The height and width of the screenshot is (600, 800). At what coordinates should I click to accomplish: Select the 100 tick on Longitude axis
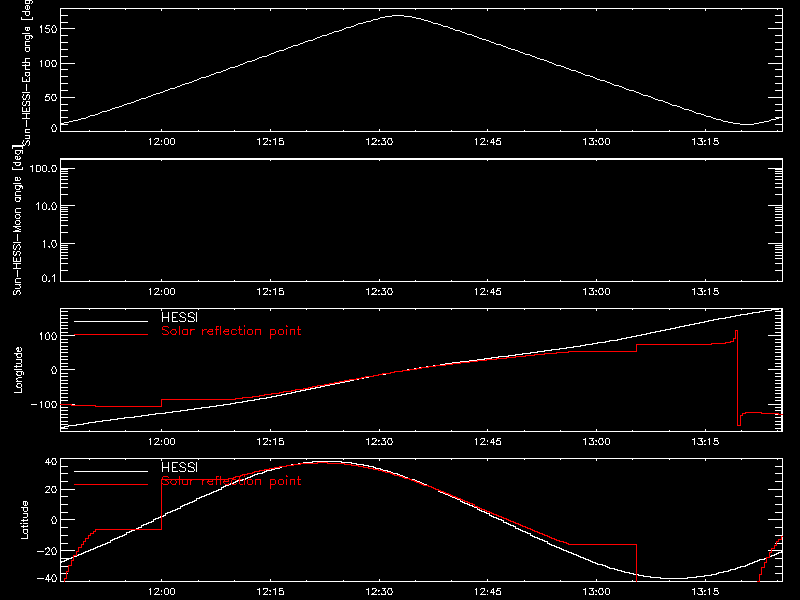pyautogui.click(x=48, y=336)
